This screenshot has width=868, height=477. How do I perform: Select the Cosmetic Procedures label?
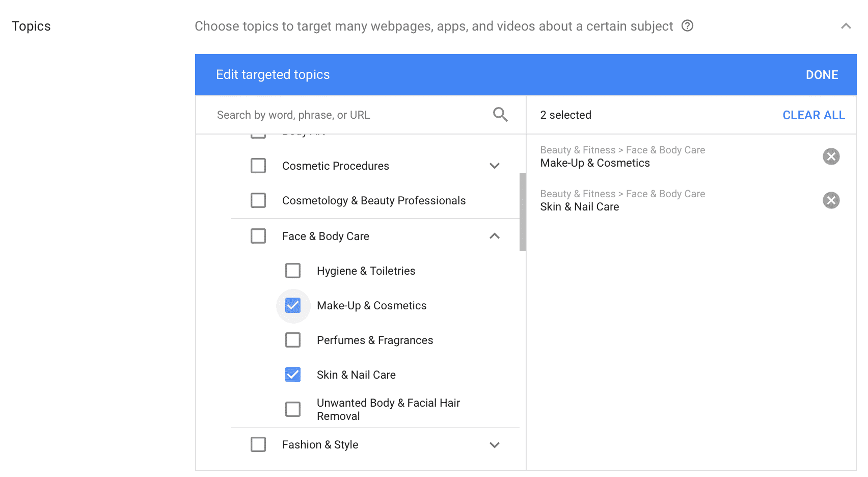pos(336,166)
